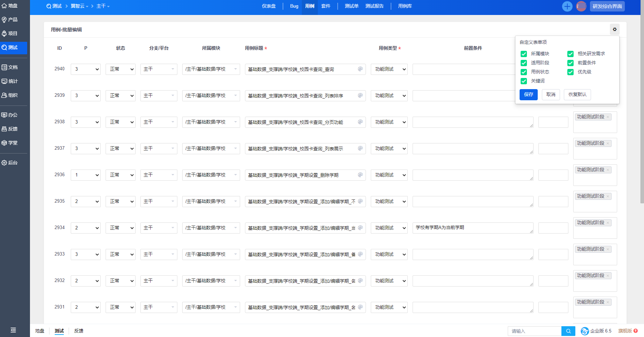Switch to the Bug tab

294,6
